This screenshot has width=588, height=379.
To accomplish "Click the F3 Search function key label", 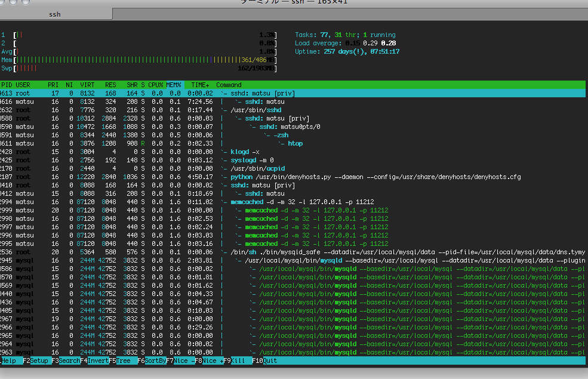I will click(66, 360).
